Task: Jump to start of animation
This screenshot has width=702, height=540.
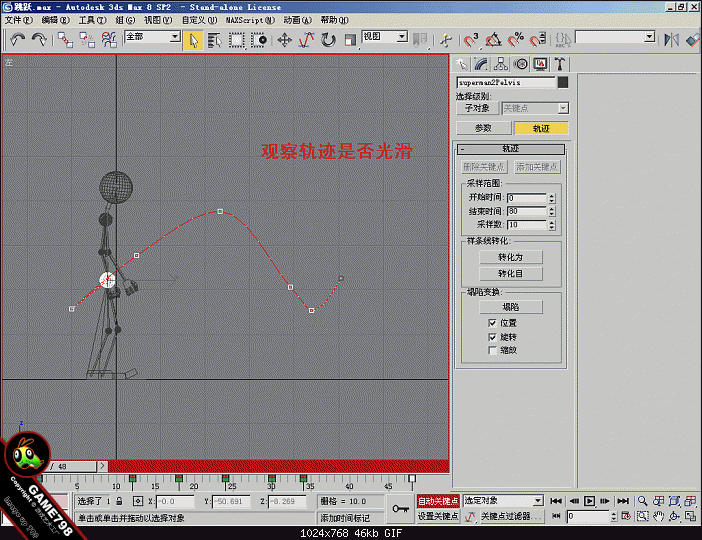Action: (x=556, y=501)
